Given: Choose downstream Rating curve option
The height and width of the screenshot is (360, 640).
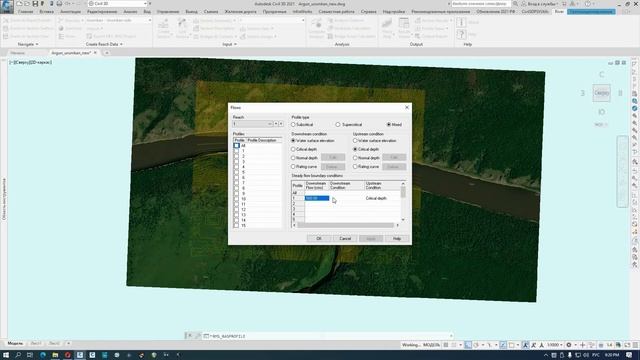Looking at the screenshot, I should coord(293,167).
